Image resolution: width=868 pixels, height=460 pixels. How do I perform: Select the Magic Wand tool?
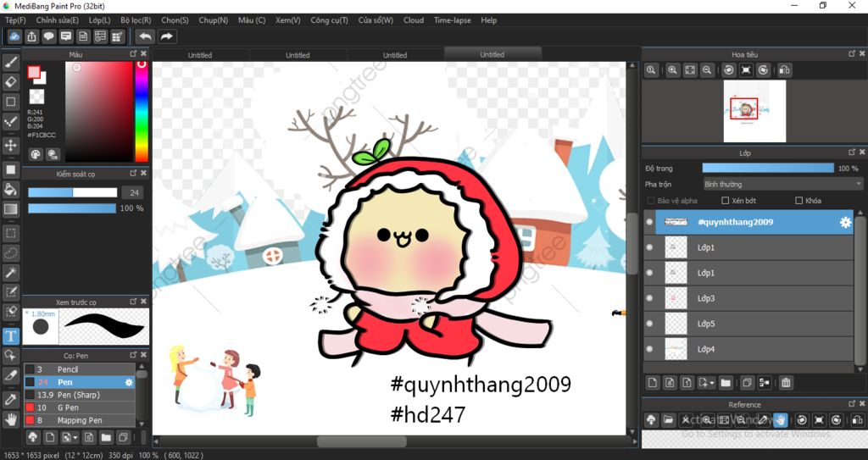[10, 272]
